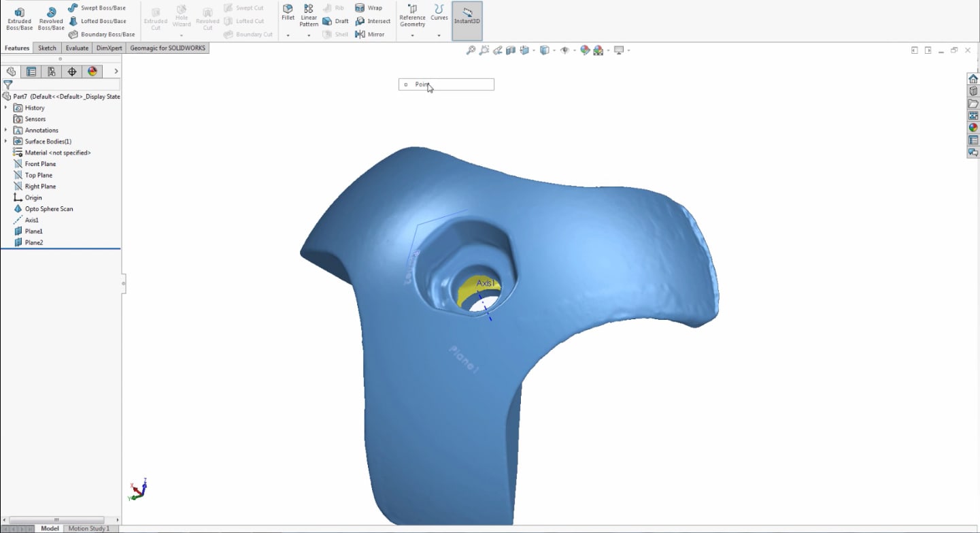Select the Revolved Boss/Base tool
The width and height of the screenshot is (980, 533).
pyautogui.click(x=51, y=18)
